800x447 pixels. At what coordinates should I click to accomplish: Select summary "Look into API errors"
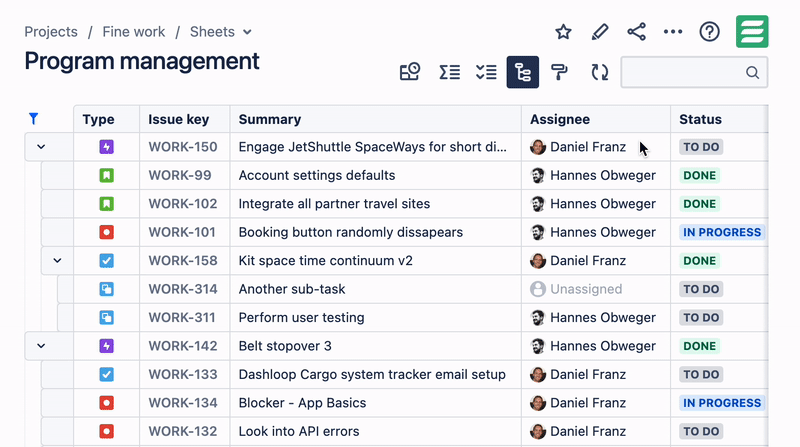[x=299, y=431]
